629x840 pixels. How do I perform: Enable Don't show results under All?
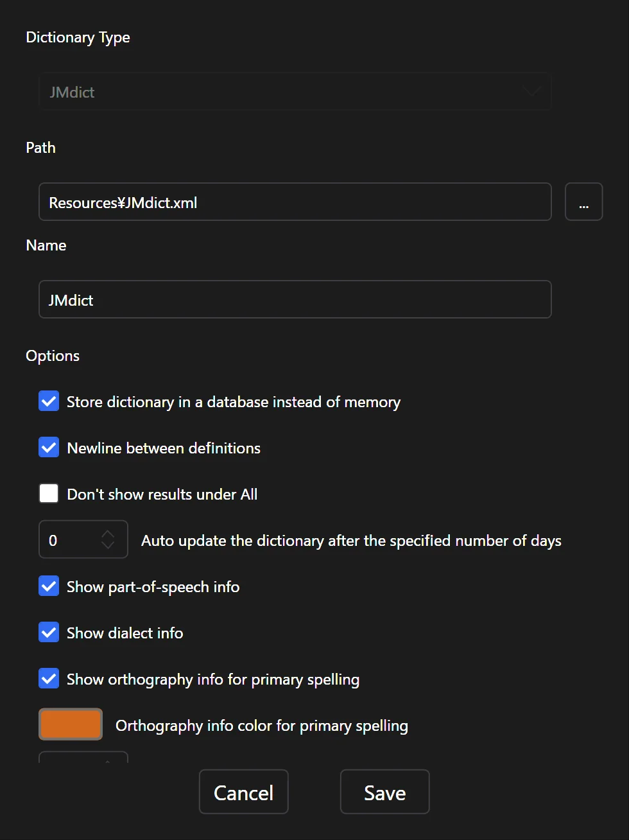pos(49,494)
